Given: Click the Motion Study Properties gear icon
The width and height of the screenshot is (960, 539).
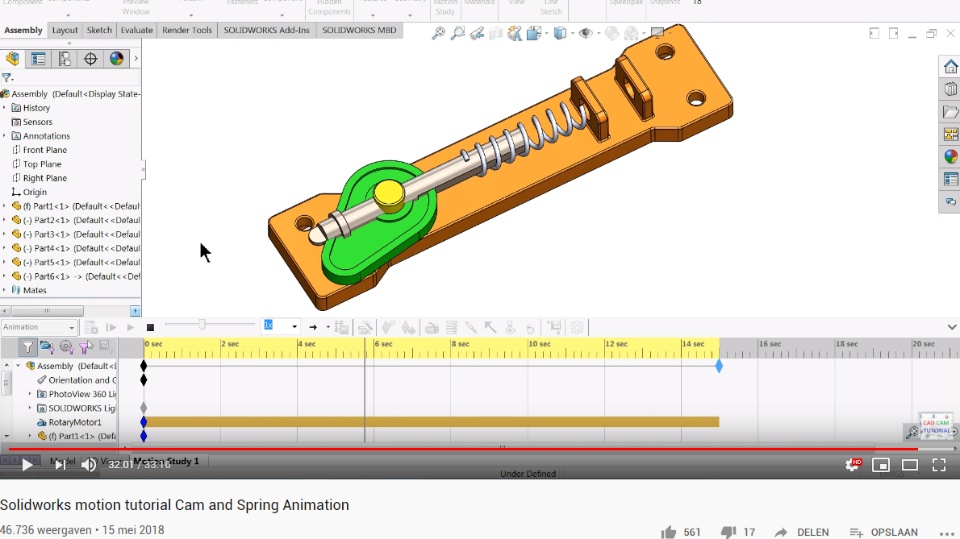Looking at the screenshot, I should tap(577, 328).
